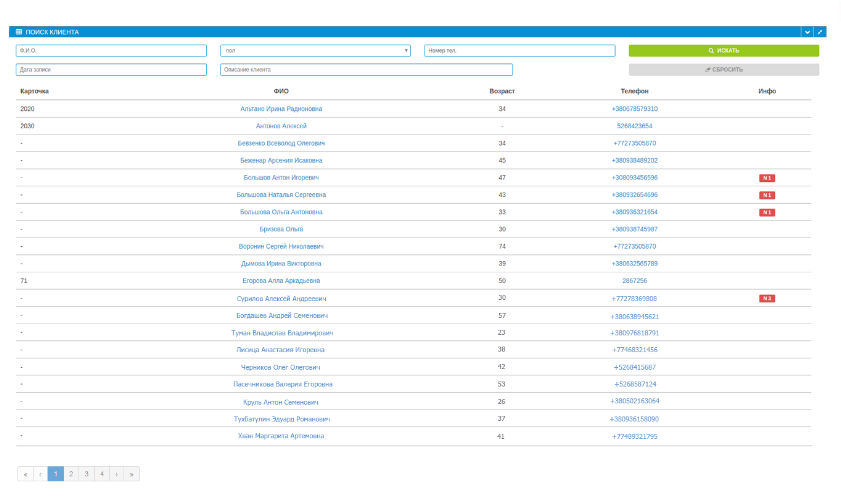Viewport: 841px width, 499px height.
Task: Go to next page with single arrow
Action: pyautogui.click(x=116, y=474)
